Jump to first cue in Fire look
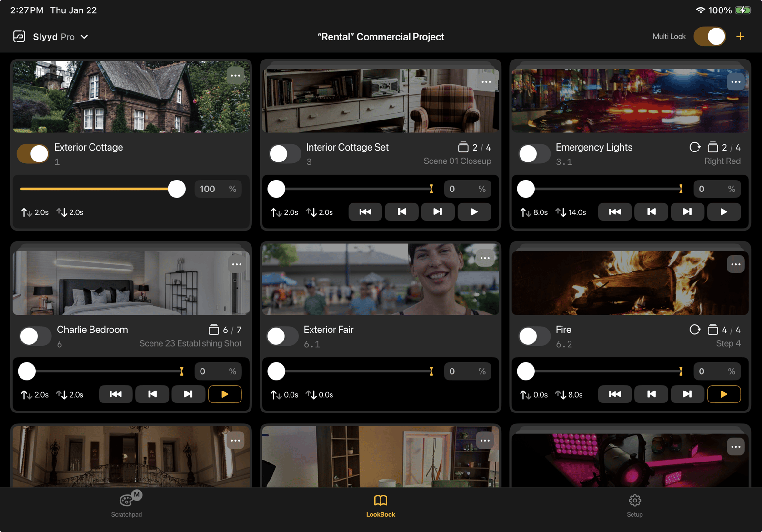 [x=615, y=394]
